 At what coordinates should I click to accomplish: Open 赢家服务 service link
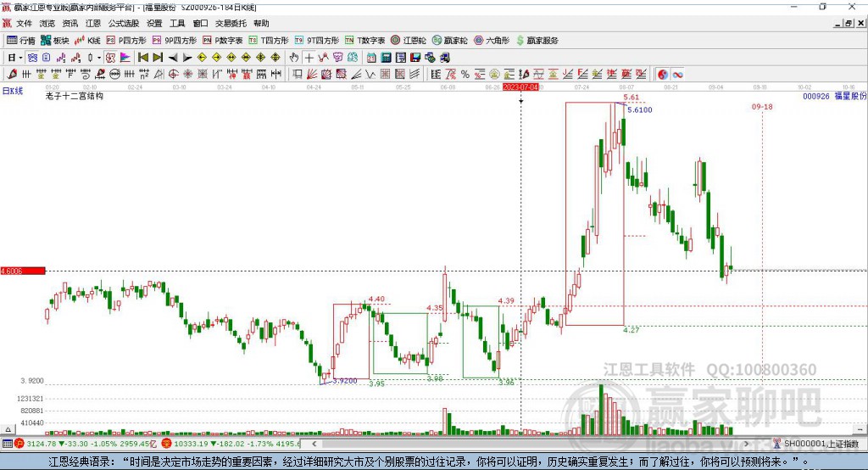point(537,41)
